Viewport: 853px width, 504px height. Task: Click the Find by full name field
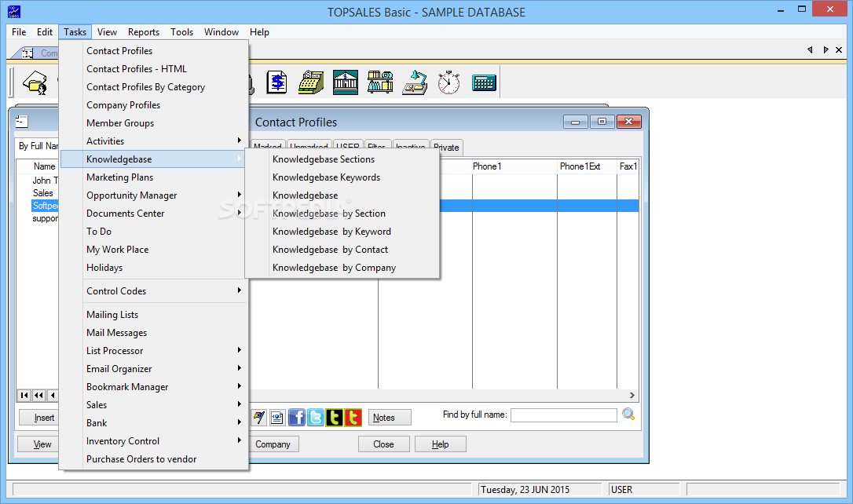point(564,415)
